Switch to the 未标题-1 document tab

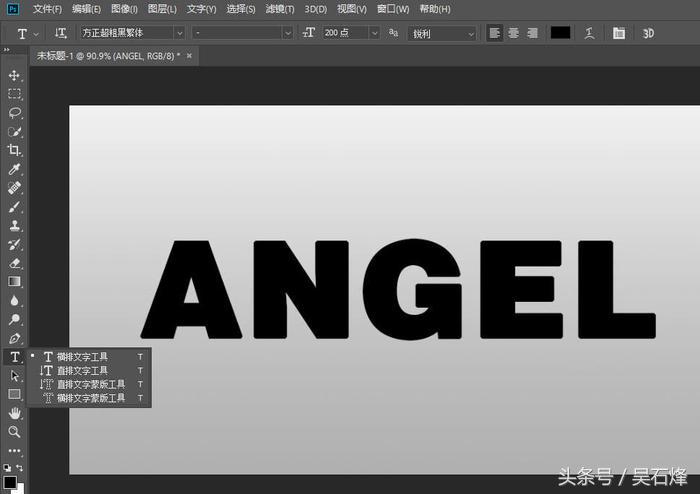pos(108,56)
